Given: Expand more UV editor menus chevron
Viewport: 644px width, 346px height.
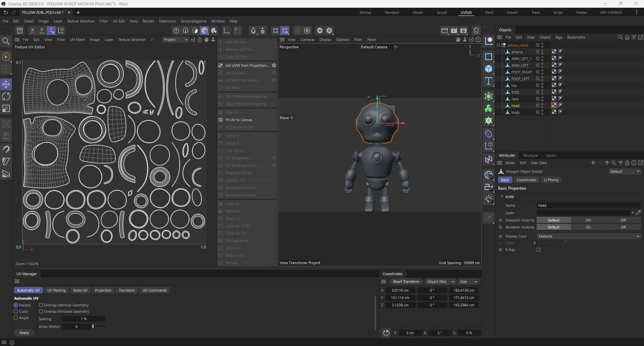Looking at the screenshot, I should [152, 40].
